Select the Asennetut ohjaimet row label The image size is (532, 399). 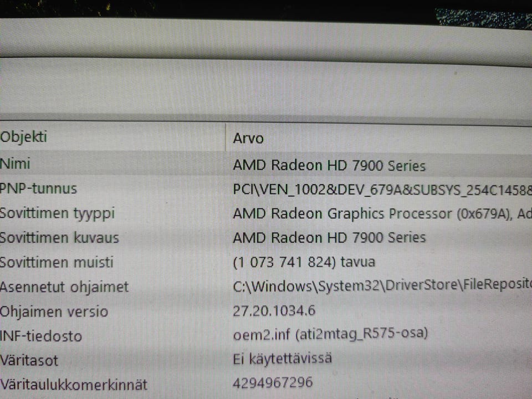(x=64, y=287)
